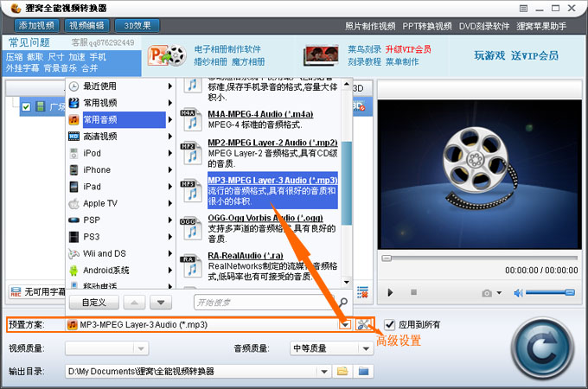Open 高级设置 wrench settings icon
The image size is (588, 389).
[x=363, y=324]
